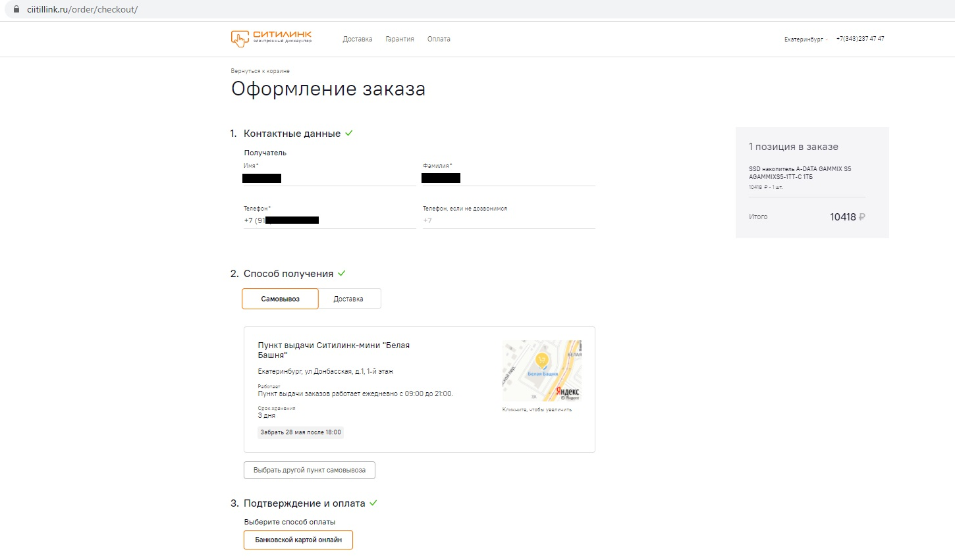Click the Способ получения section heading
The height and width of the screenshot is (560, 955).
pyautogui.click(x=288, y=274)
